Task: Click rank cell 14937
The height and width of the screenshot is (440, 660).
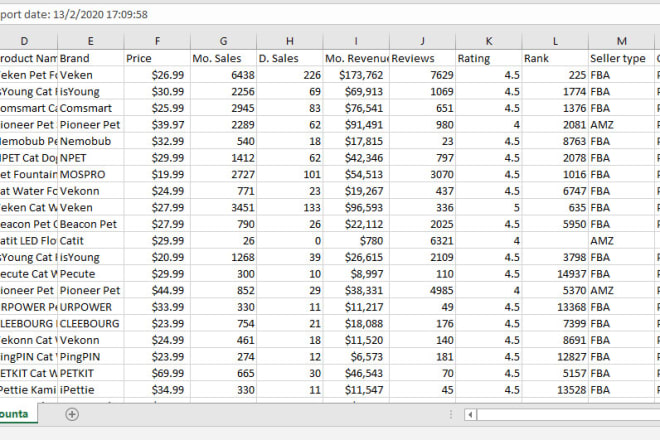Action: click(555, 274)
